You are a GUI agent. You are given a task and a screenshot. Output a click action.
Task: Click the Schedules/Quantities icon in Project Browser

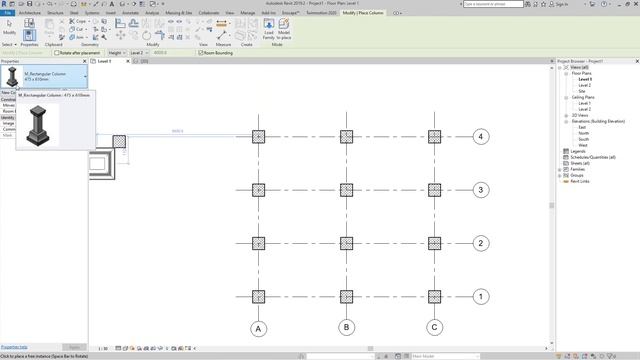tap(566, 157)
